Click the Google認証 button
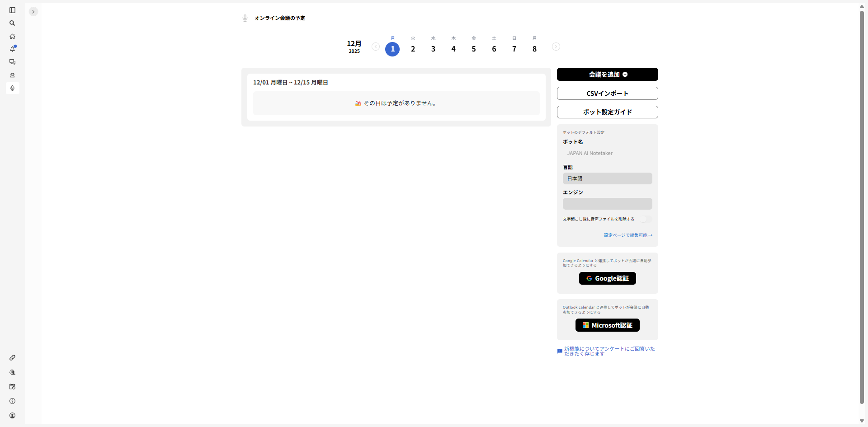This screenshot has width=868, height=427. pos(607,278)
